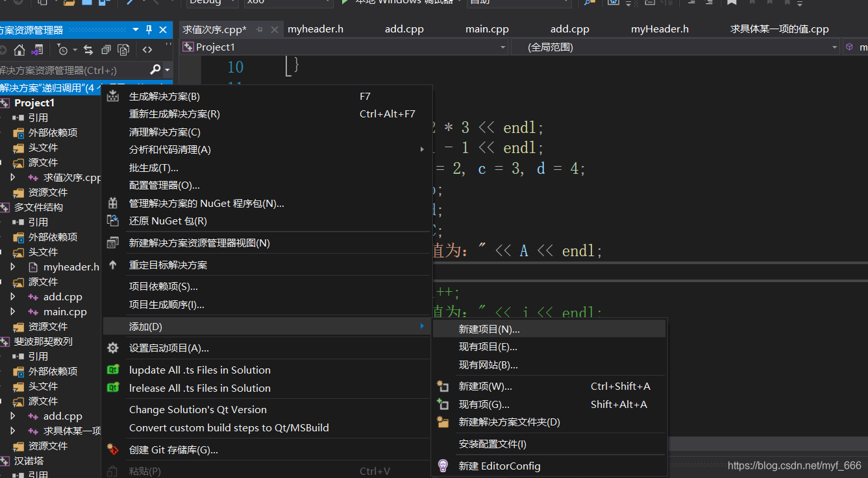The width and height of the screenshot is (868, 478).
Task: Select 多文件结构 project node
Action: (x=38, y=207)
